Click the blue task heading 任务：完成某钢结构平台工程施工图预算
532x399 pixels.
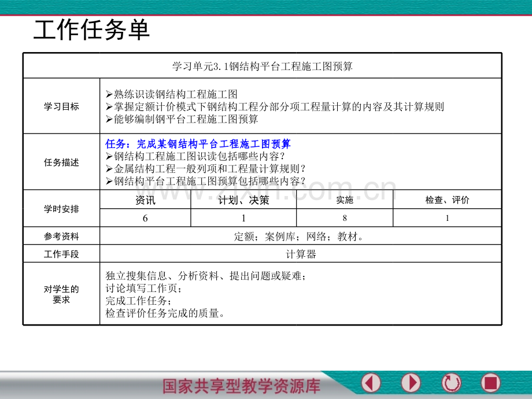pyautogui.click(x=198, y=143)
